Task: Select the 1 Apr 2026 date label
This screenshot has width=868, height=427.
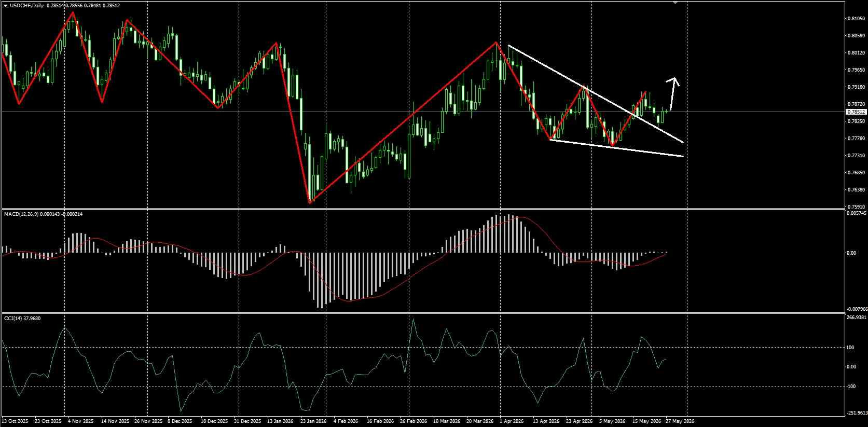Action: [512, 421]
